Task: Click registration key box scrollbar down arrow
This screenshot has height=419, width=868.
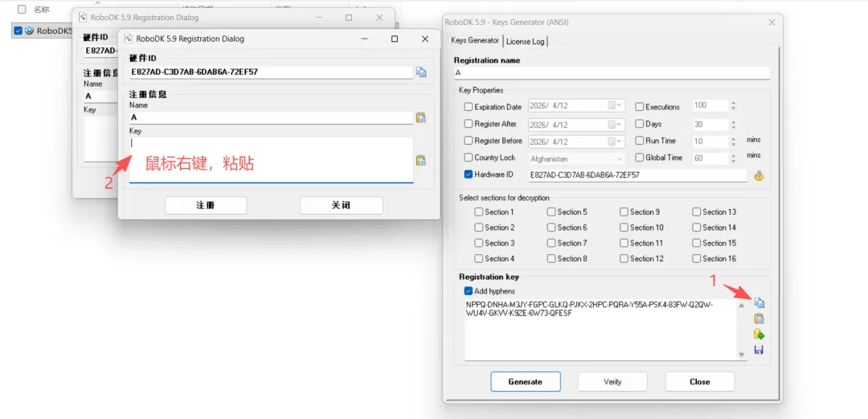Action: tap(742, 354)
